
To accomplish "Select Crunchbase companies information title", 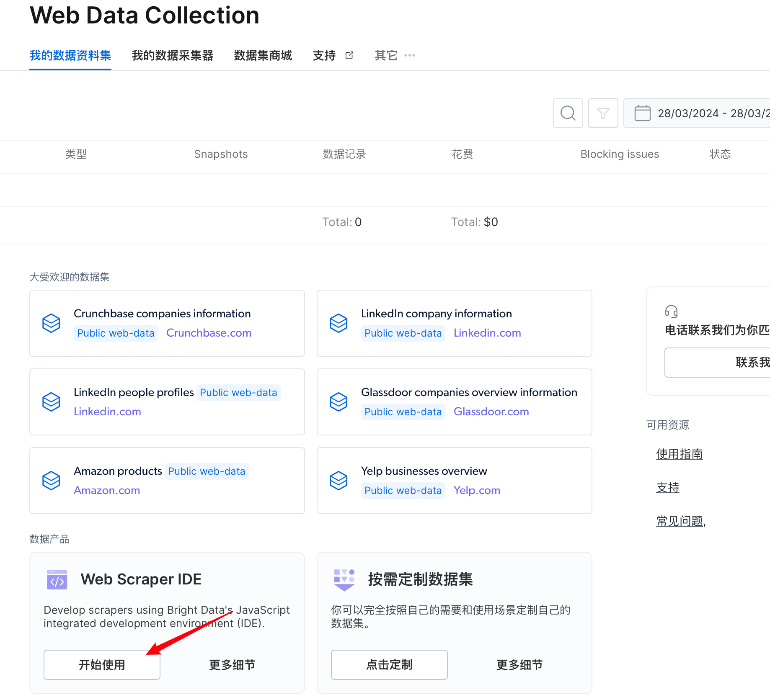I will (x=162, y=314).
